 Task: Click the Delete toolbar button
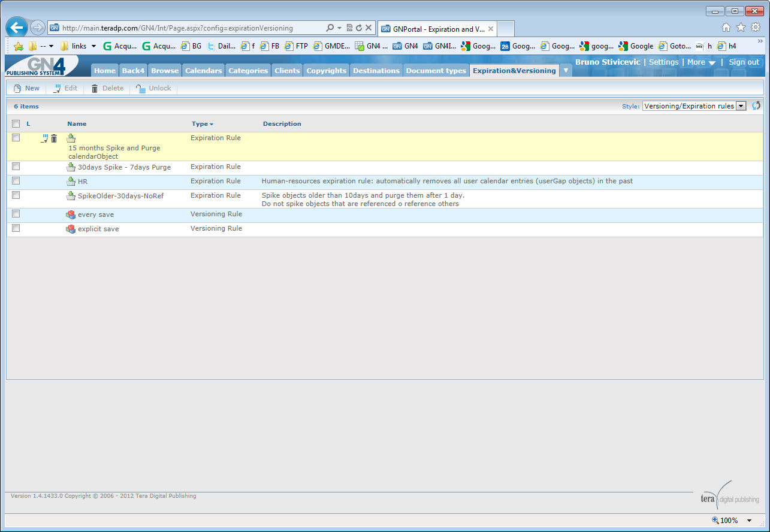(107, 88)
